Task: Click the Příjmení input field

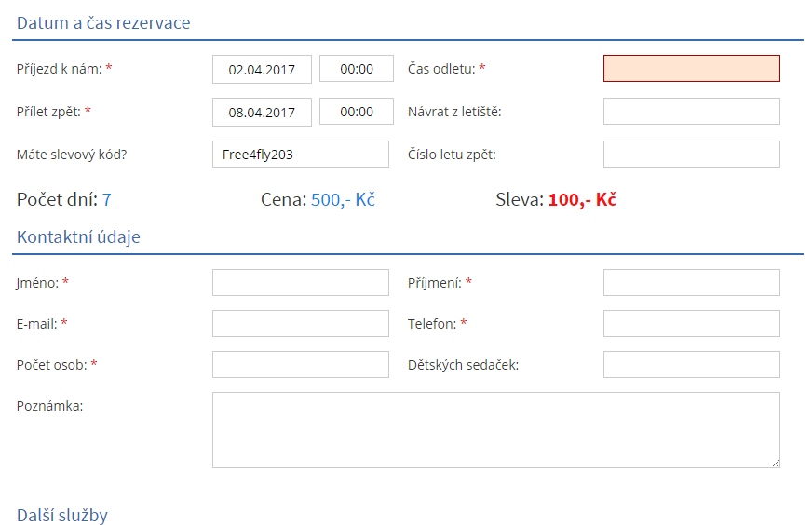Action: click(x=691, y=283)
